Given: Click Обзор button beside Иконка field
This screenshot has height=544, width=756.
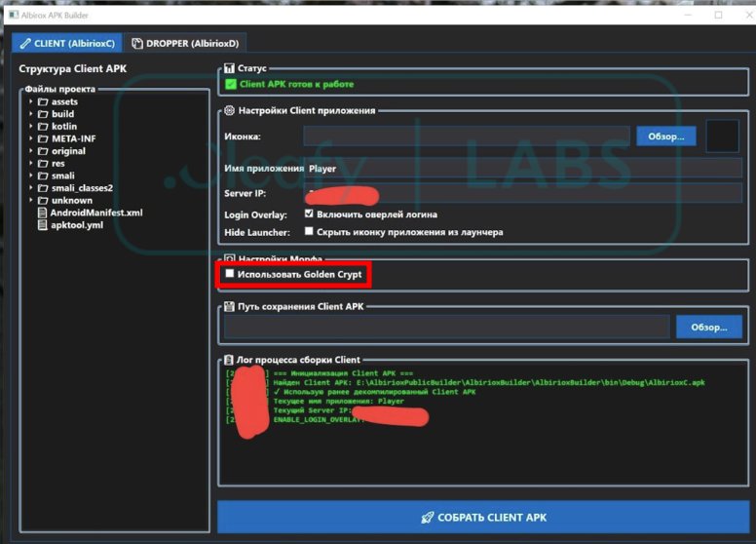Looking at the screenshot, I should pyautogui.click(x=665, y=136).
